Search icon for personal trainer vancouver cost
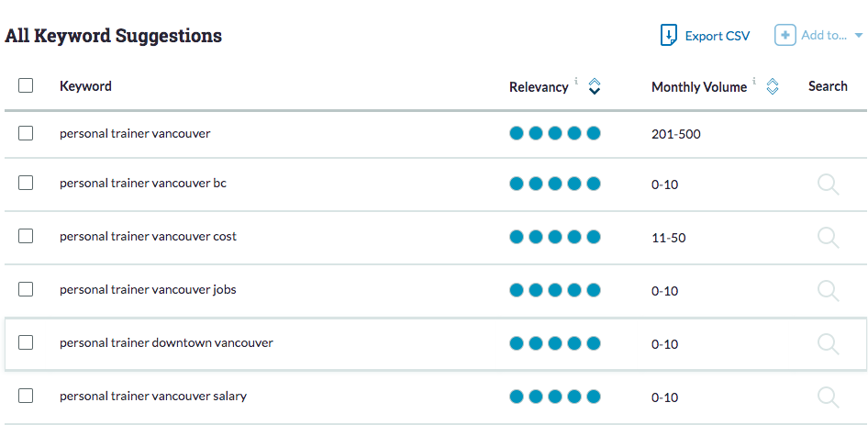 tap(829, 238)
